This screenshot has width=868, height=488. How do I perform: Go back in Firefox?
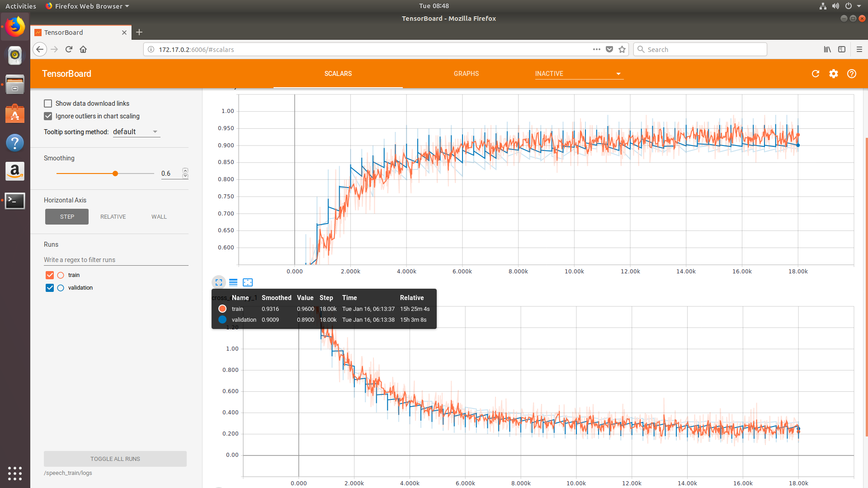click(x=40, y=49)
